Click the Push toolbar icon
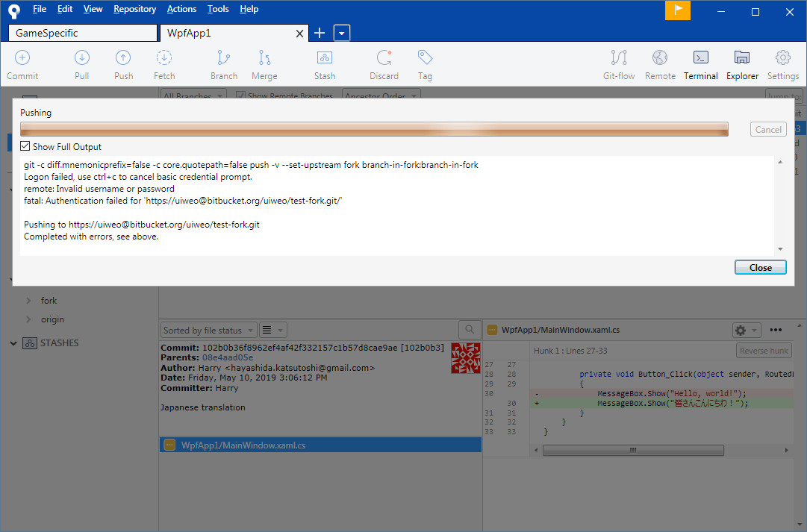Image resolution: width=807 pixels, height=532 pixels. (x=123, y=57)
